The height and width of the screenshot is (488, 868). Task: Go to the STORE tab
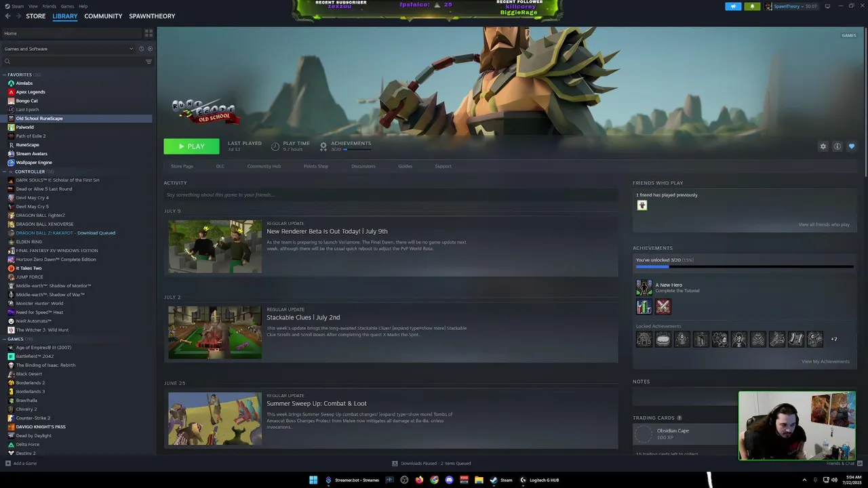36,16
